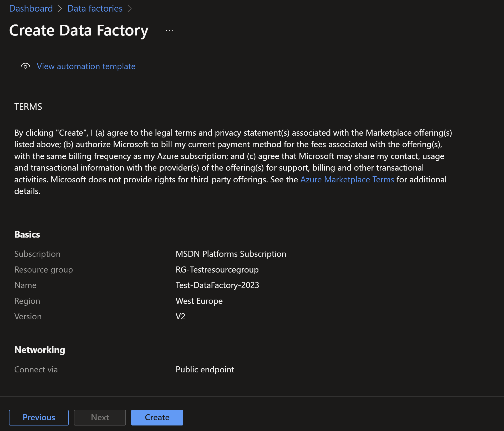The image size is (504, 431).
Task: Click the TERMS heading
Action: (x=28, y=107)
